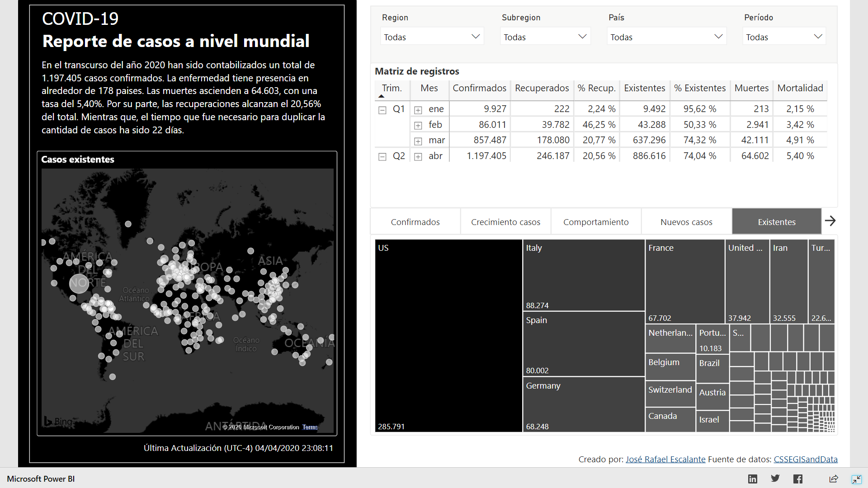Select the Canada treemap block
This screenshot has width=868, height=488.
coord(670,419)
